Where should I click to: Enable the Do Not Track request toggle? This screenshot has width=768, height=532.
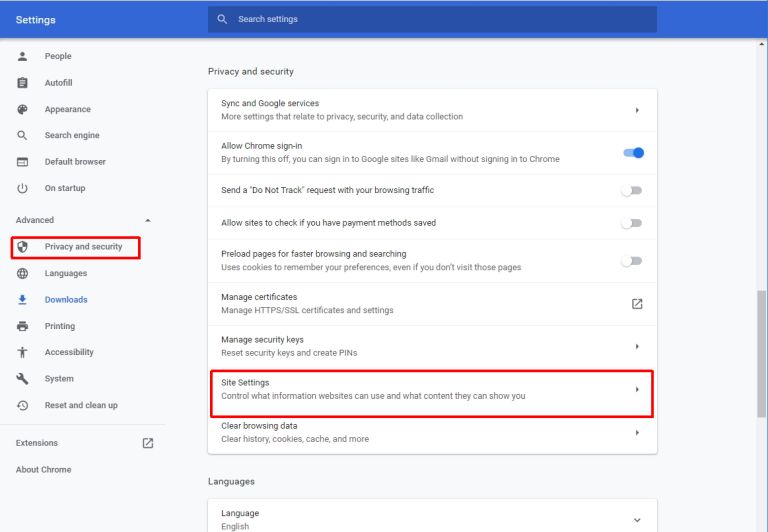631,191
